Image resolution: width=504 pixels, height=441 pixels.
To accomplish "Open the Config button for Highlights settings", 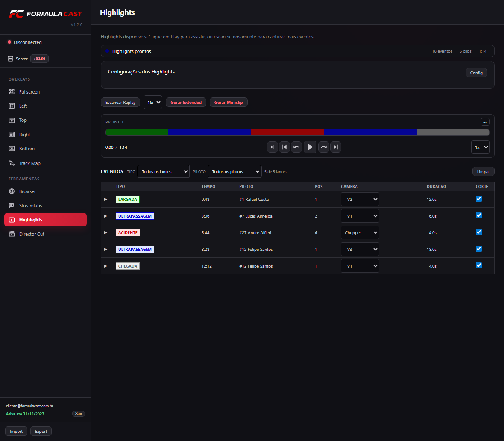I will coord(476,73).
